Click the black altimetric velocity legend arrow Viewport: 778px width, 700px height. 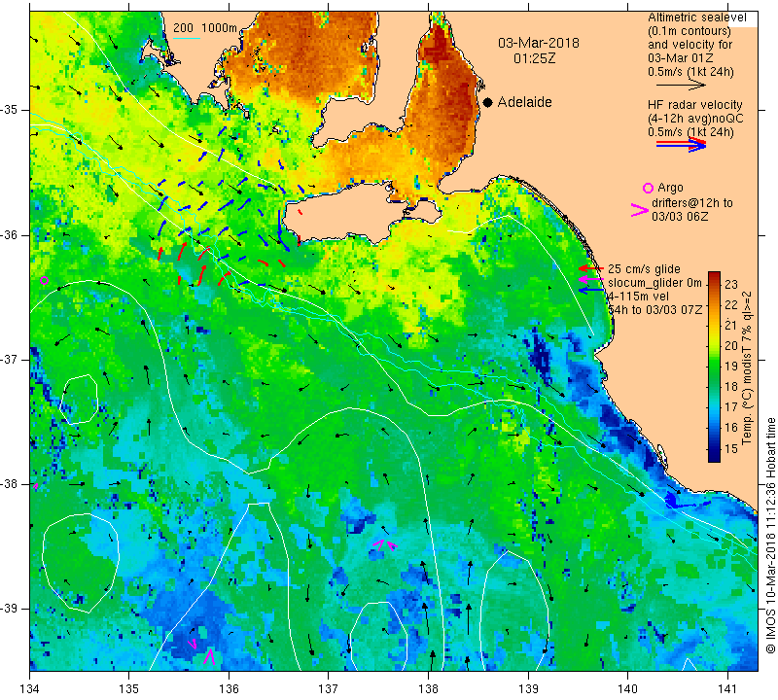(x=682, y=85)
